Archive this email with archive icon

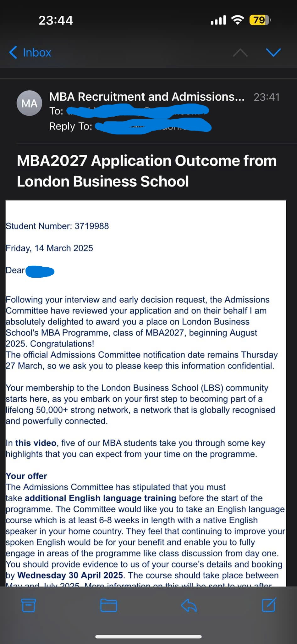tap(28, 605)
